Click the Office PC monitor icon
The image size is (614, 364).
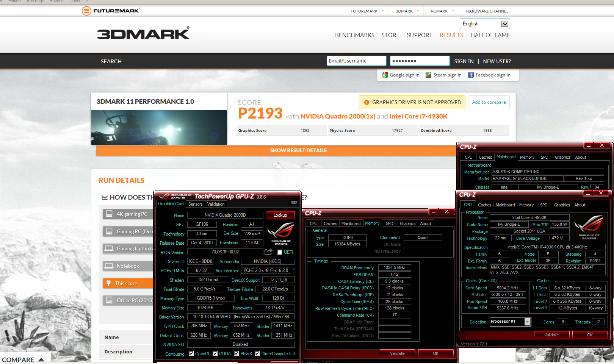[x=109, y=300]
